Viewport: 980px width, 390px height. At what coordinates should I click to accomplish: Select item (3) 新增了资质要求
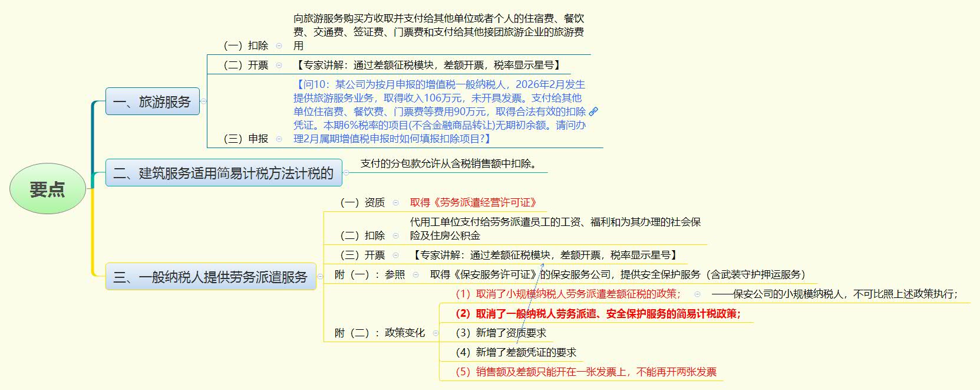pos(501,333)
